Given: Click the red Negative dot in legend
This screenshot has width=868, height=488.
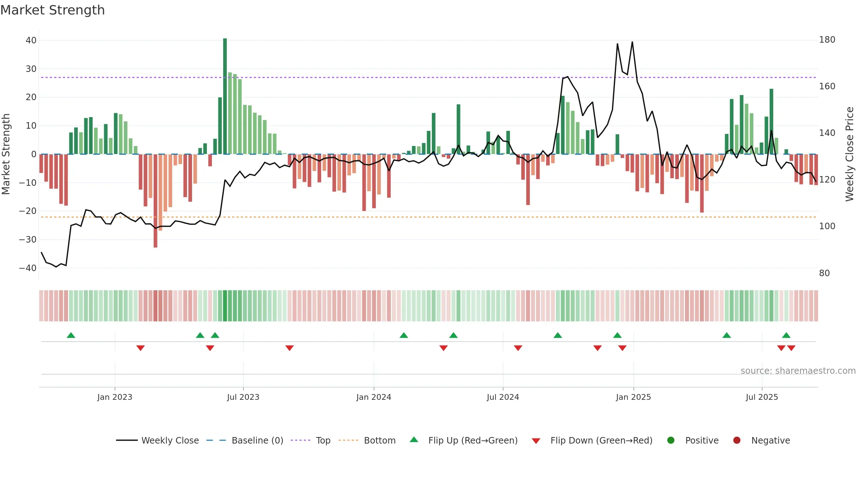Looking at the screenshot, I should (737, 440).
